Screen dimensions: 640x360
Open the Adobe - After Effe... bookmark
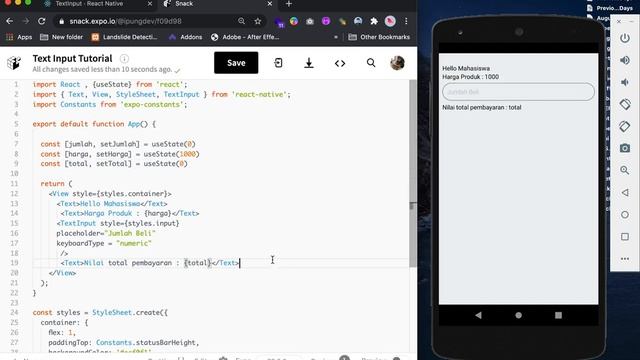[245, 37]
